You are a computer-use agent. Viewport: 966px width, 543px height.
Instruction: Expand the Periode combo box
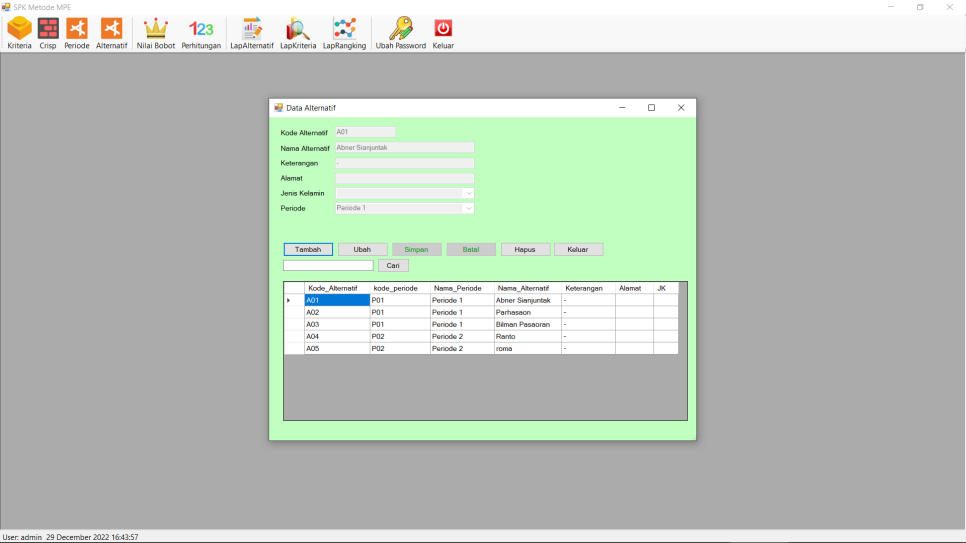(x=469, y=208)
